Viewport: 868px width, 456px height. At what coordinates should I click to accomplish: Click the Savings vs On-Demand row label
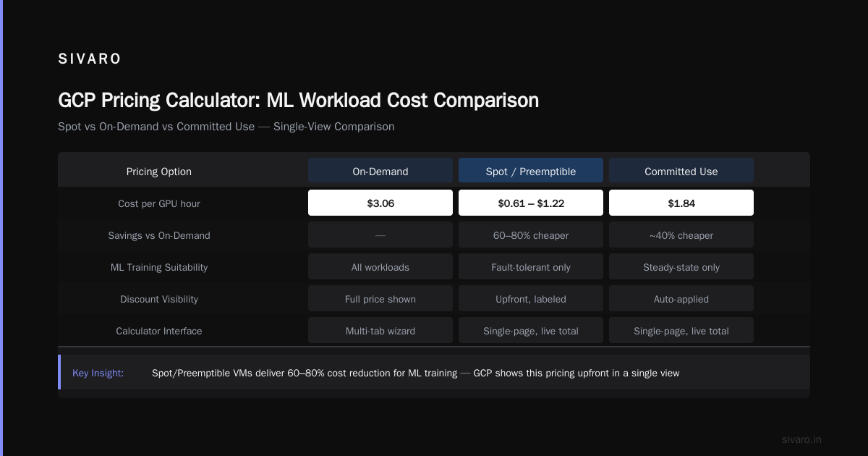[x=159, y=235]
